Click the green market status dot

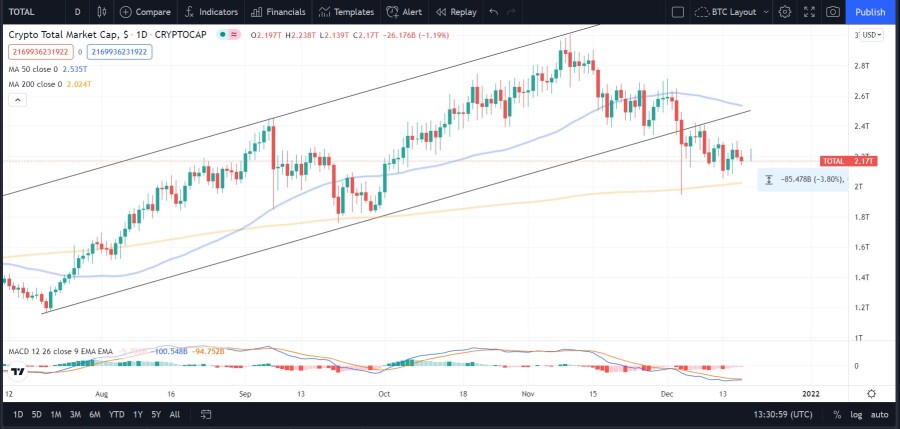coord(222,35)
